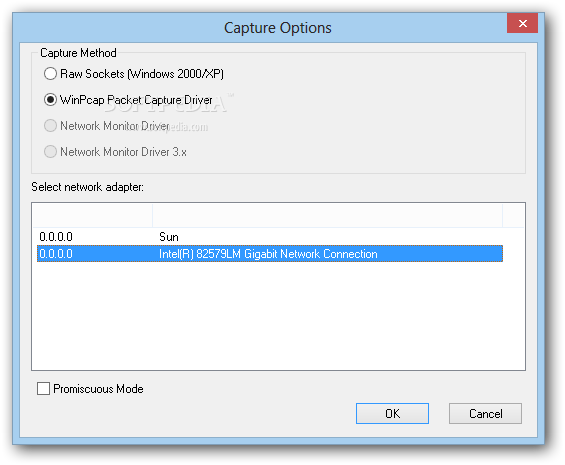The image size is (565, 465).
Task: Click the second wide column header in adapter list
Action: point(328,216)
